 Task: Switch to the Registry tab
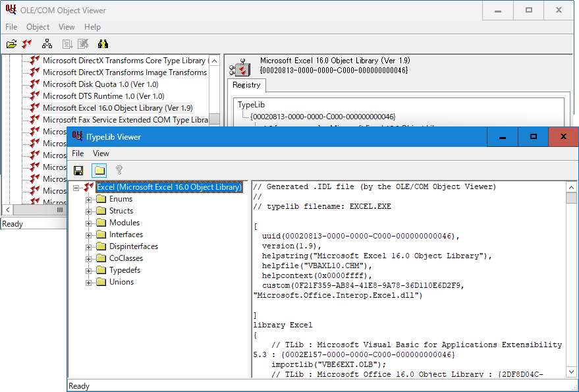[246, 85]
